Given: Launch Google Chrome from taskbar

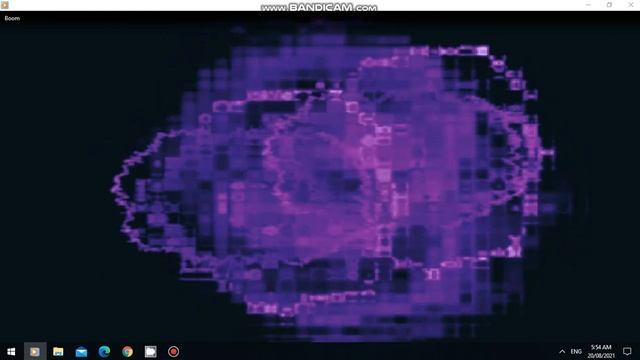Looking at the screenshot, I should [x=127, y=351].
